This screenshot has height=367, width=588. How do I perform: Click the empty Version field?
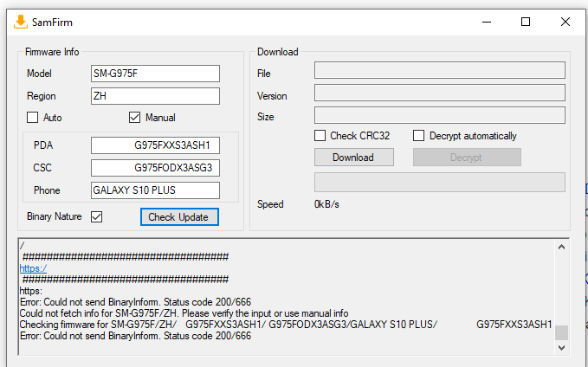point(440,93)
